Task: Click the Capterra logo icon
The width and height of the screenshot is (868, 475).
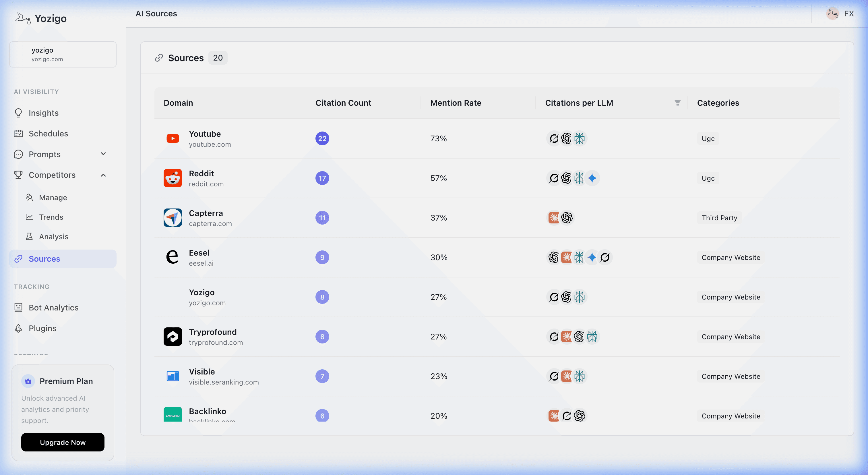Action: click(x=173, y=218)
